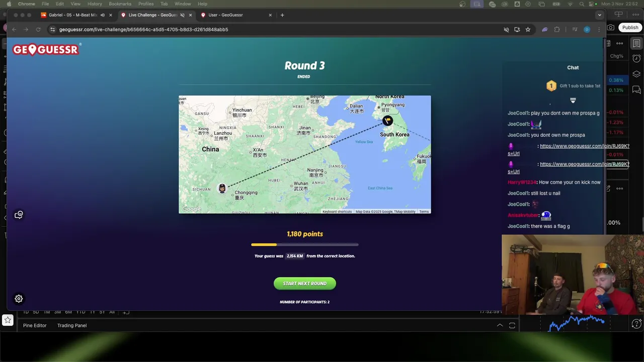Open TradingView alerts clock icon
The width and height of the screenshot is (644, 362).
pos(636,59)
